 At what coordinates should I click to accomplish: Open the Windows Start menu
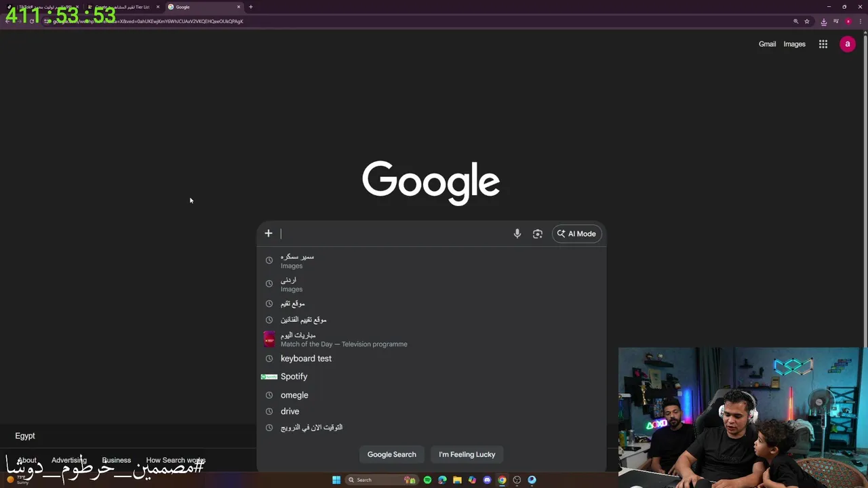336,480
